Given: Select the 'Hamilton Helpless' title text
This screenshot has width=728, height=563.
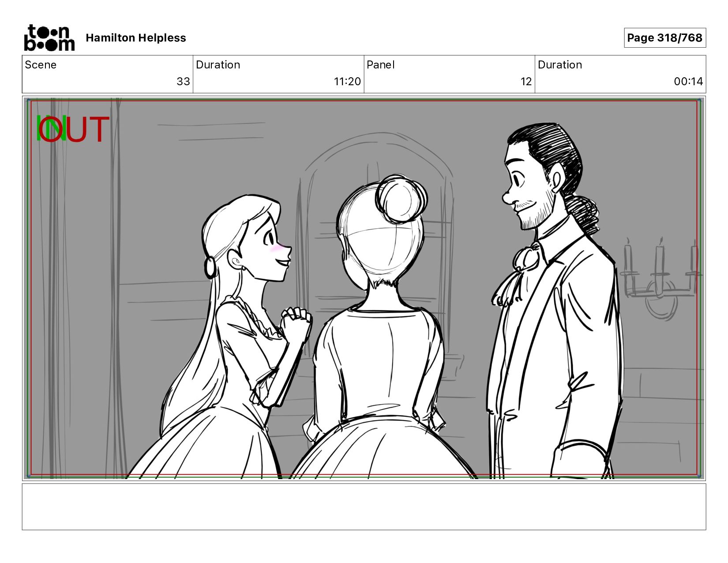Looking at the screenshot, I should (x=136, y=38).
